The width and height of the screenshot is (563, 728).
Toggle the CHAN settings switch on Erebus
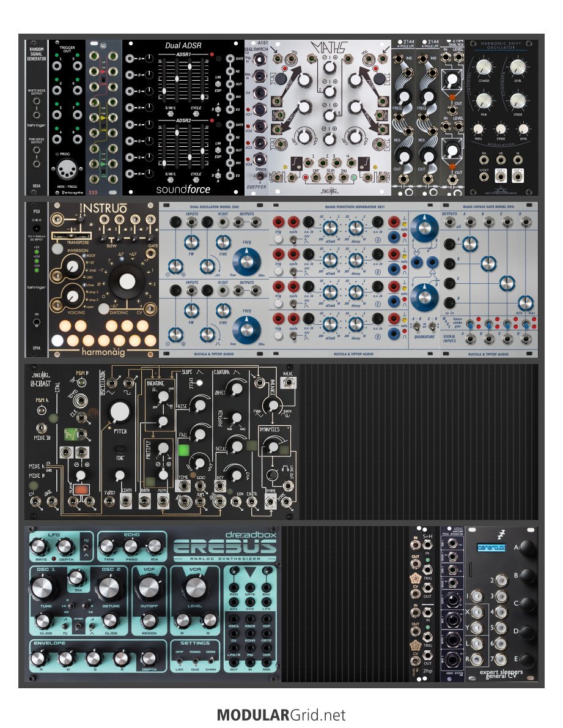point(210,659)
